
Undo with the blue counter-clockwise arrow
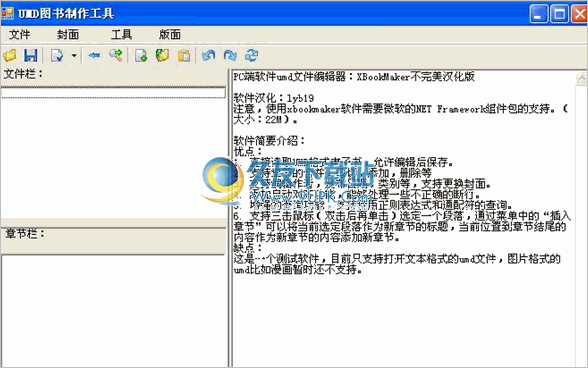[x=209, y=56]
